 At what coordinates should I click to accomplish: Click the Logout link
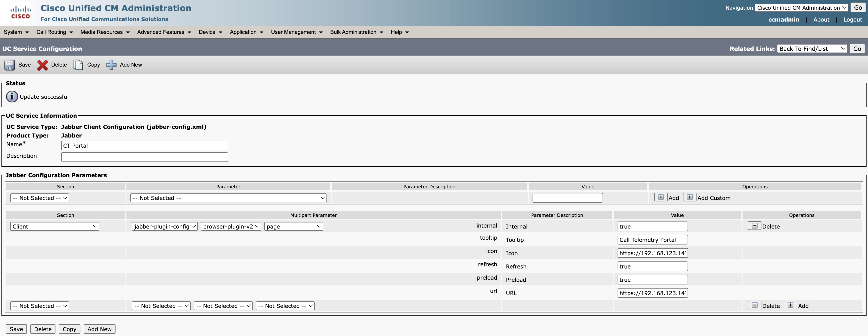[x=852, y=20]
